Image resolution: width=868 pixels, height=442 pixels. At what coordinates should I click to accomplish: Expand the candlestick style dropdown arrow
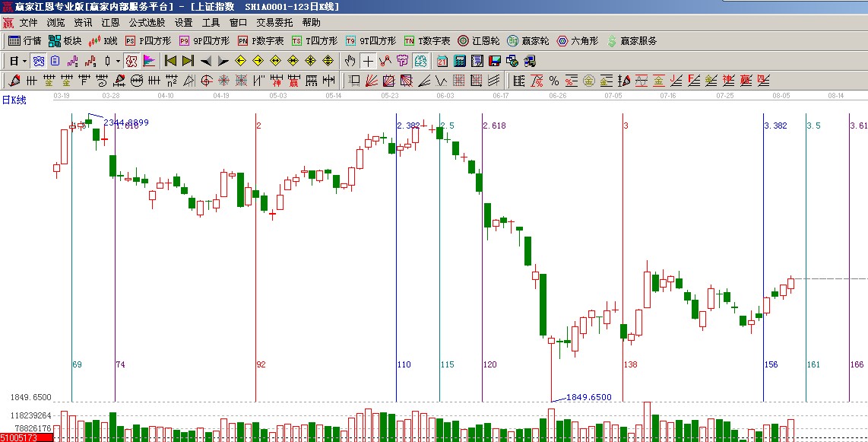coord(118,61)
